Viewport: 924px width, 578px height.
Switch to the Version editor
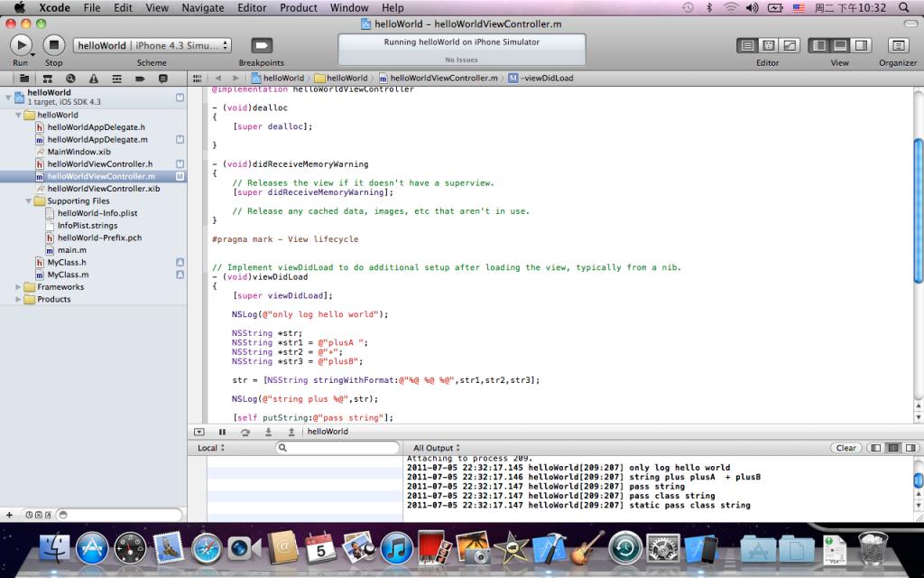[789, 45]
